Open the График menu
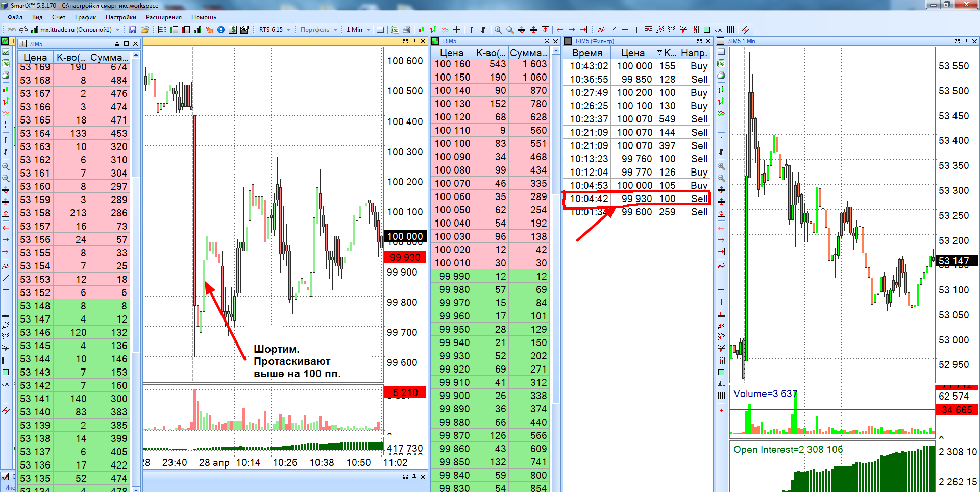This screenshot has height=492, width=980. pos(86,17)
